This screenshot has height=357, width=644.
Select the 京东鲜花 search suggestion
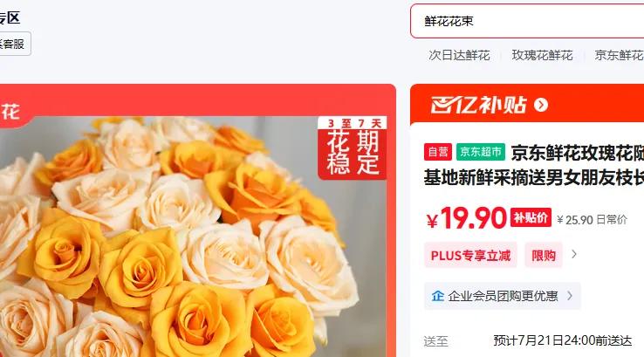619,55
